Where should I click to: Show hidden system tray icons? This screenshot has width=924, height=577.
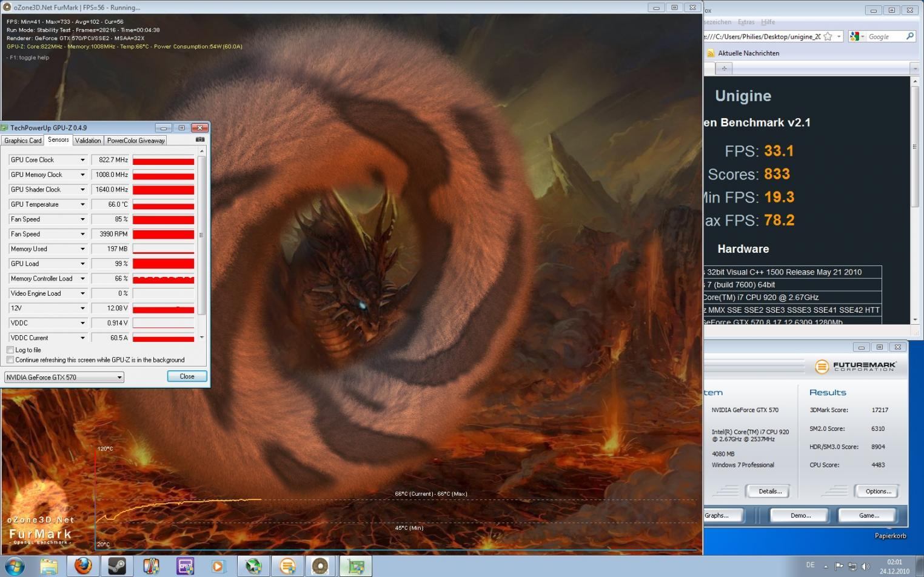click(x=825, y=567)
